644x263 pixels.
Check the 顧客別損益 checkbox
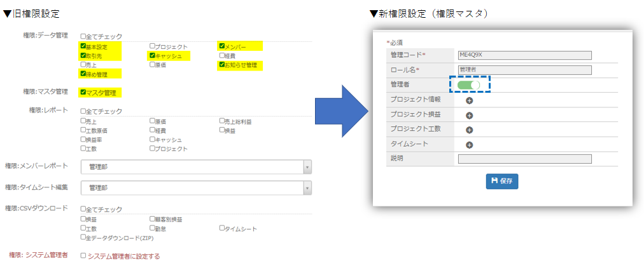tap(152, 219)
